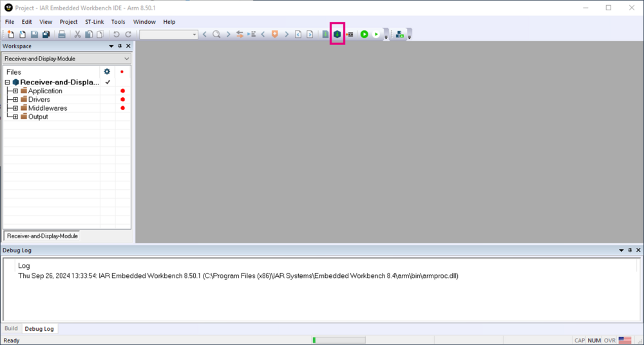This screenshot has height=345, width=644.
Task: Click Find Next arrow after magnifier
Action: [229, 35]
